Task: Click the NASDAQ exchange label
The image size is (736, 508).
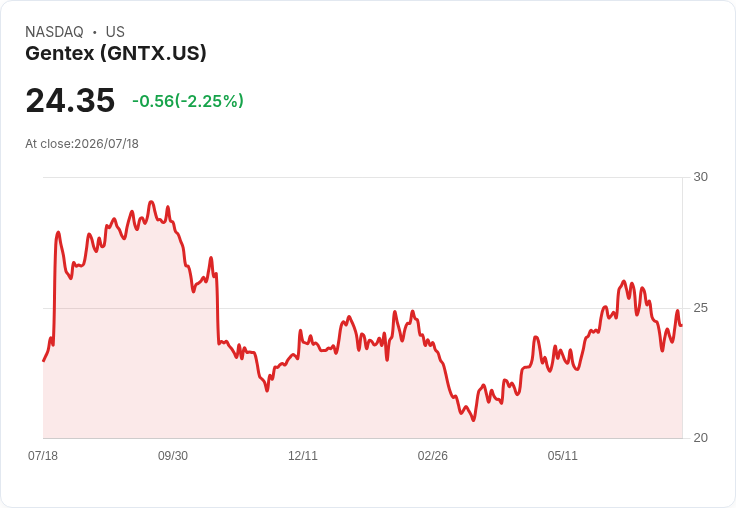Action: (54, 32)
